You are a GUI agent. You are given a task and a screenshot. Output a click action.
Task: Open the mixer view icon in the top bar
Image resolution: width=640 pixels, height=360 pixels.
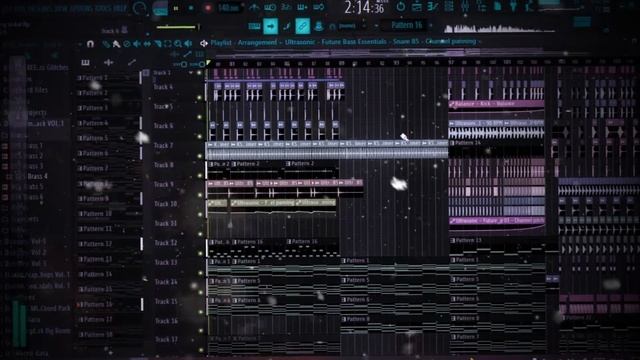point(465,7)
